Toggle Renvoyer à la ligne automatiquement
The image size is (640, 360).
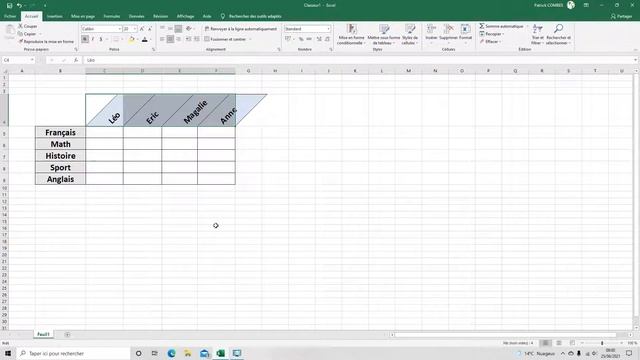click(241, 29)
